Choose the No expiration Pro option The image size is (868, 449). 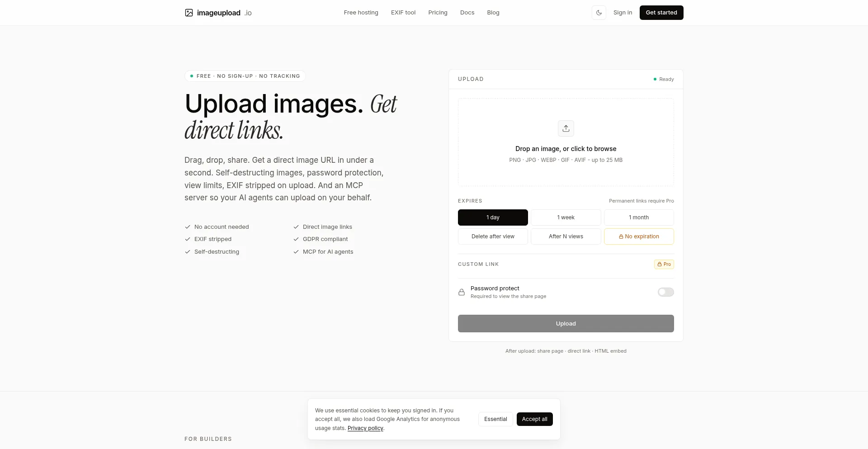tap(639, 236)
